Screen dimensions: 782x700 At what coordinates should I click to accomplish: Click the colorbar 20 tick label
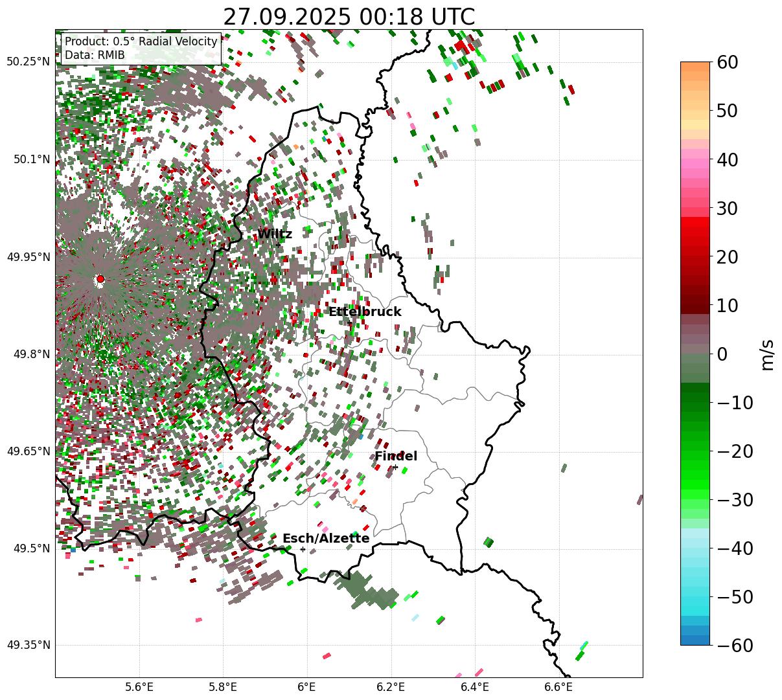coord(726,256)
